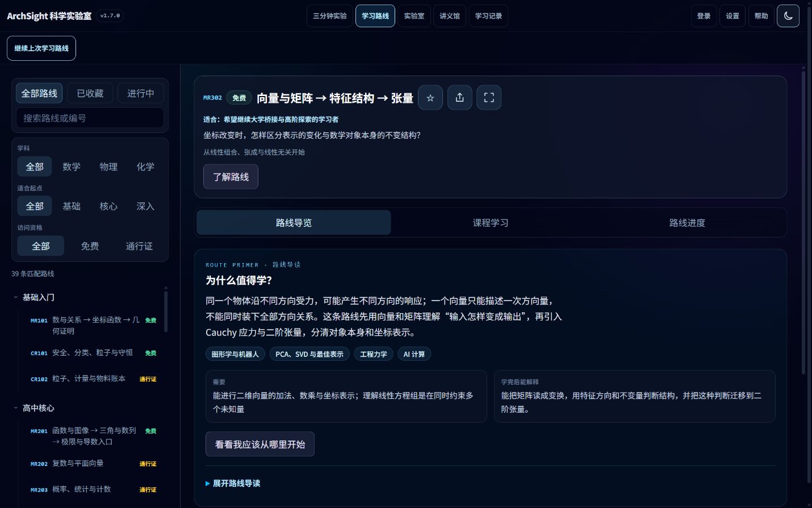Favorite the route with the star icon

point(430,98)
